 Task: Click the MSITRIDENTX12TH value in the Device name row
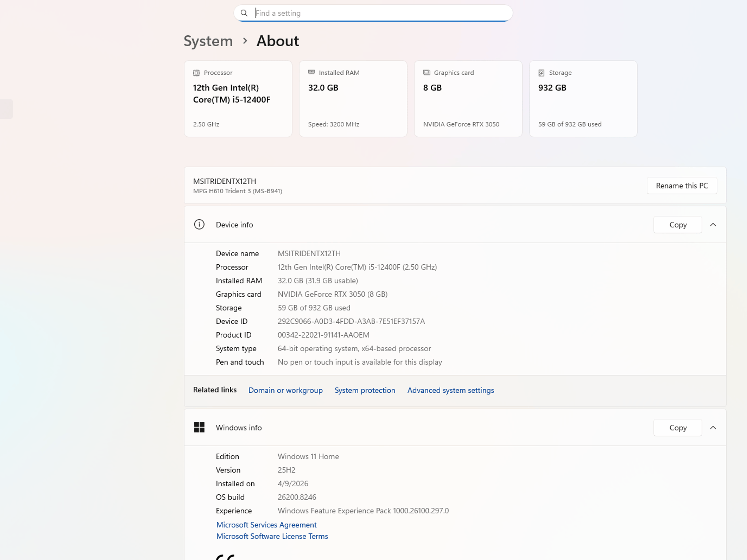(x=309, y=253)
